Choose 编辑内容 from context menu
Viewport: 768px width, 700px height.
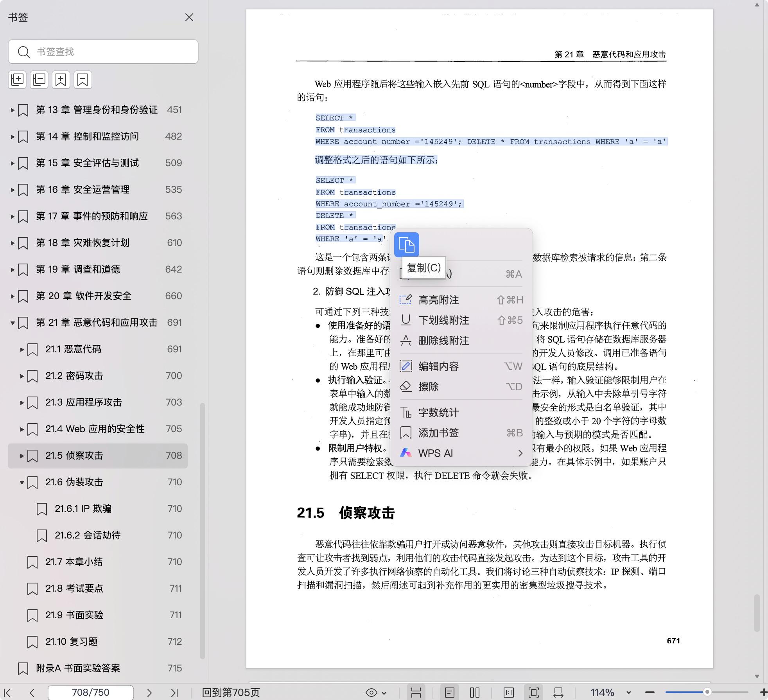461,366
